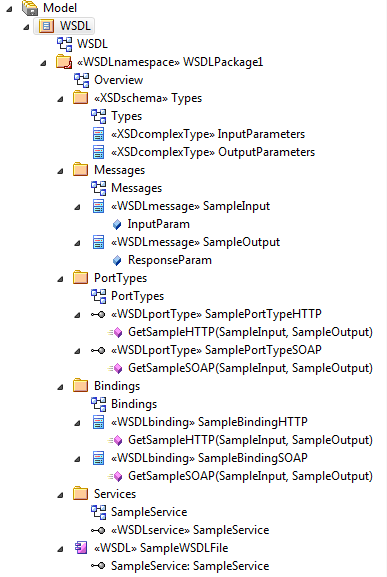Collapse the Model root node
387x577 pixels.
point(9,9)
